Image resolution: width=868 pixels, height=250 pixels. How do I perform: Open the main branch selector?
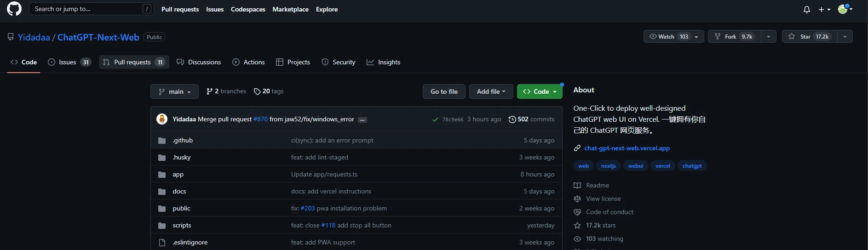coord(174,91)
